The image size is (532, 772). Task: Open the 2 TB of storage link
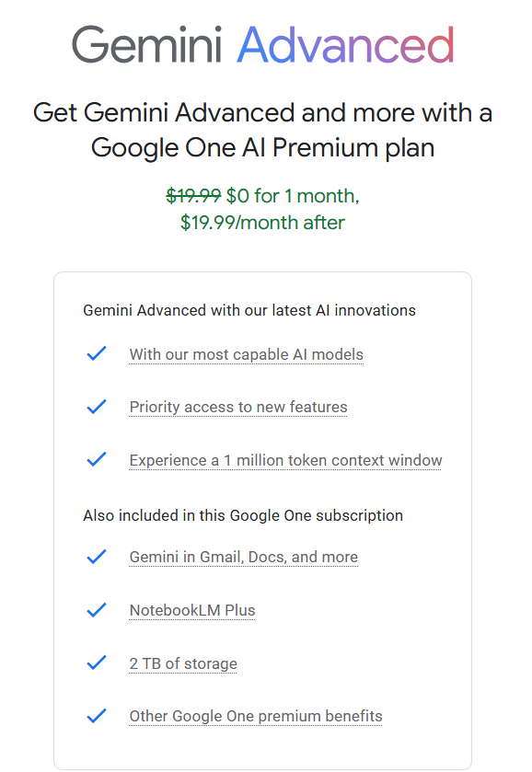[x=183, y=663]
